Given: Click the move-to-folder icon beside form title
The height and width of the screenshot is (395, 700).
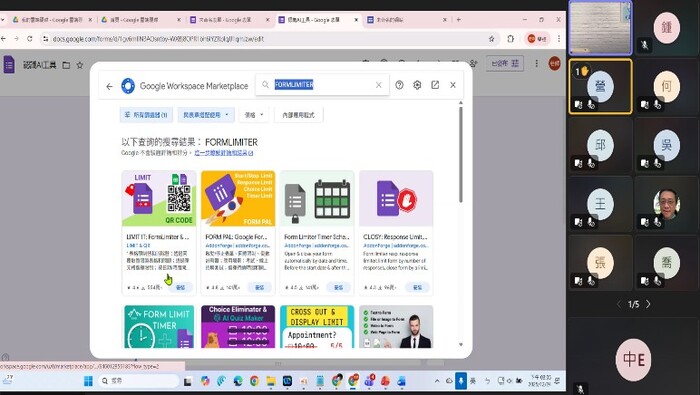Looking at the screenshot, I should click(x=66, y=65).
